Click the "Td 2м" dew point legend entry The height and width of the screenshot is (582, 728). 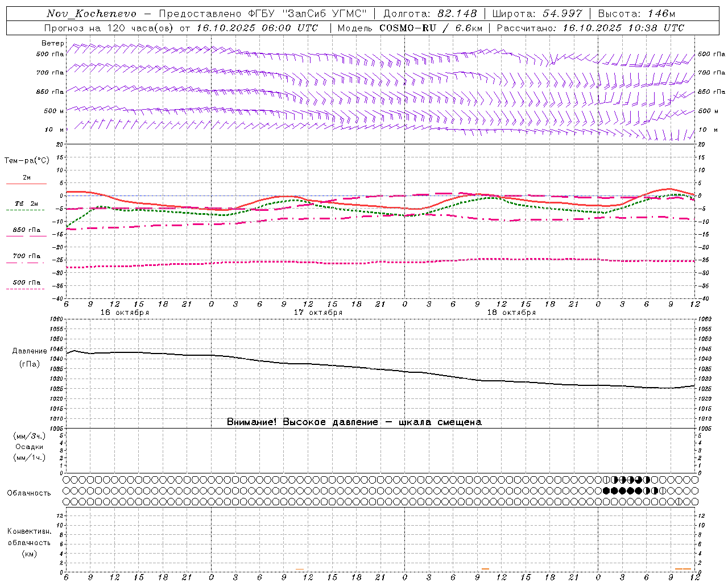pos(27,203)
